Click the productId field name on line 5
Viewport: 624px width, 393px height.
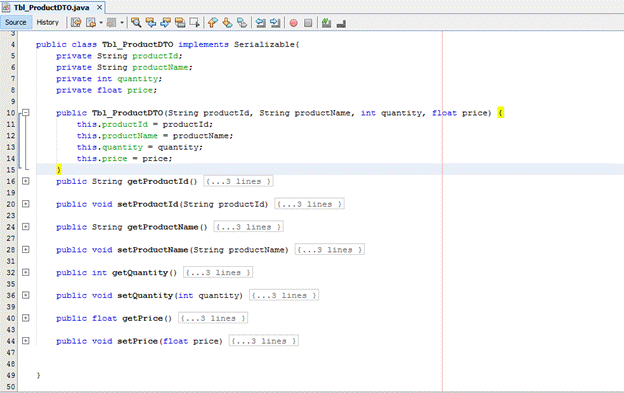[155, 56]
